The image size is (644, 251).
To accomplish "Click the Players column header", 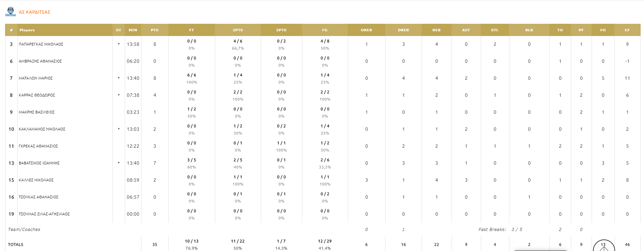I will (27, 30).
